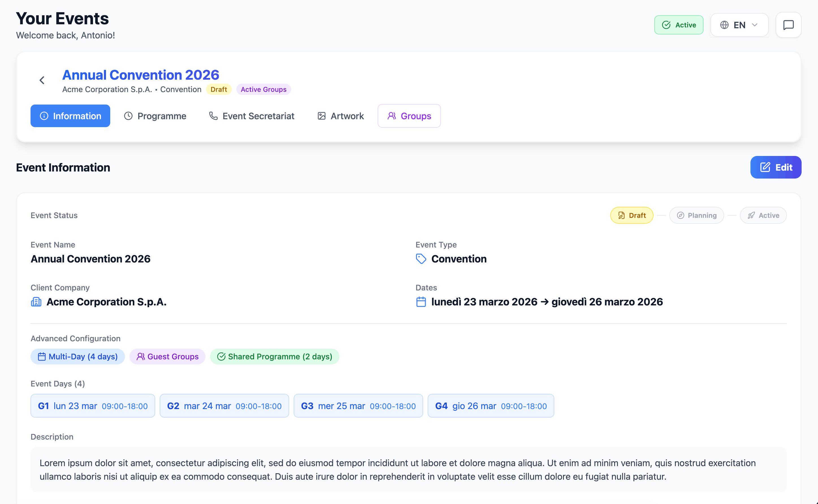
Task: Click the calendar icon beside Dates
Action: coord(421,302)
